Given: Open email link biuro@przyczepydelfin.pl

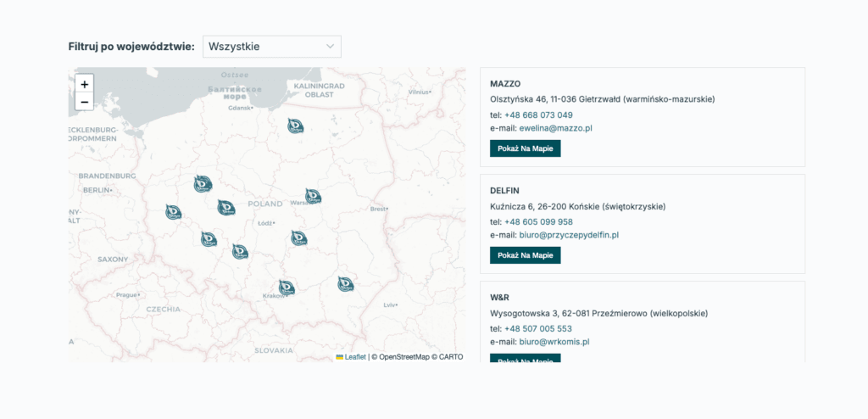Looking at the screenshot, I should (569, 235).
